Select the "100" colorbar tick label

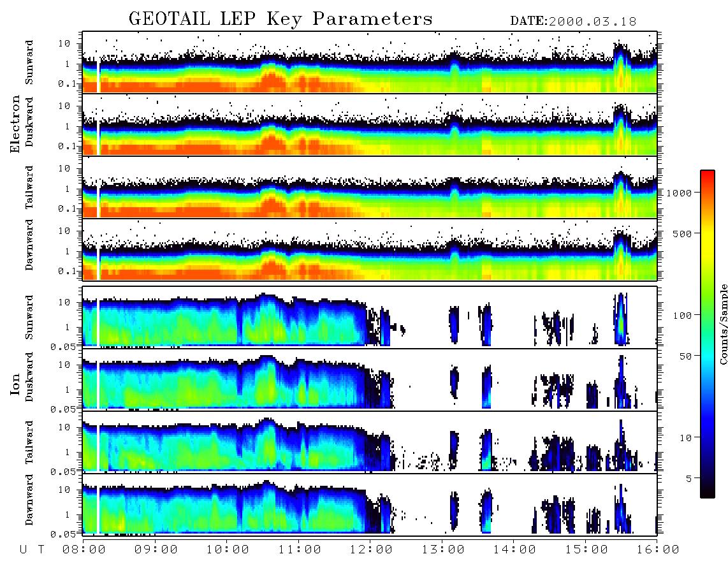683,316
